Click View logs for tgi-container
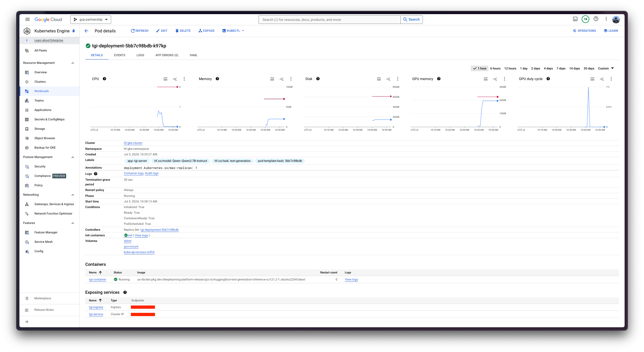 point(351,280)
